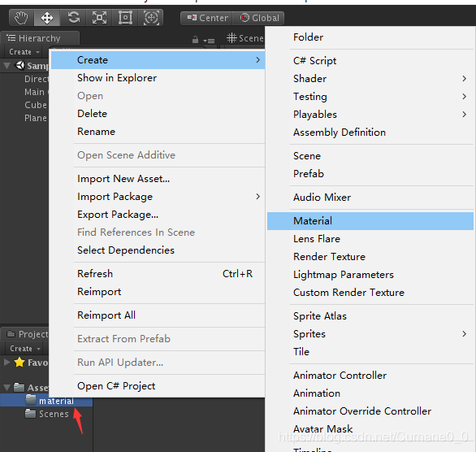Screen dimensions: 476x452
Task: Collapse the Assets folder tree
Action: (7, 388)
